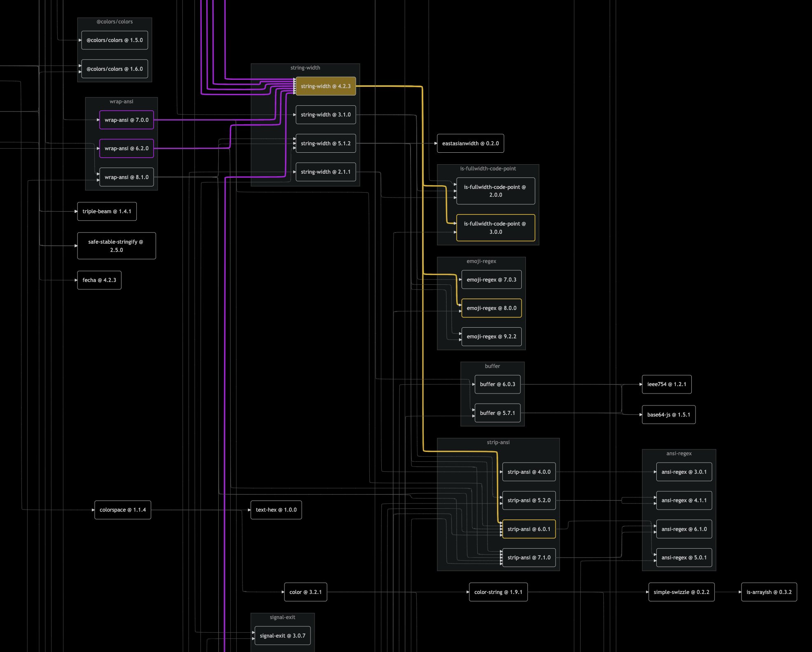The height and width of the screenshot is (652, 812).
Task: Click the safe-stable-stringify @ 2.5.0 node
Action: [x=116, y=246]
